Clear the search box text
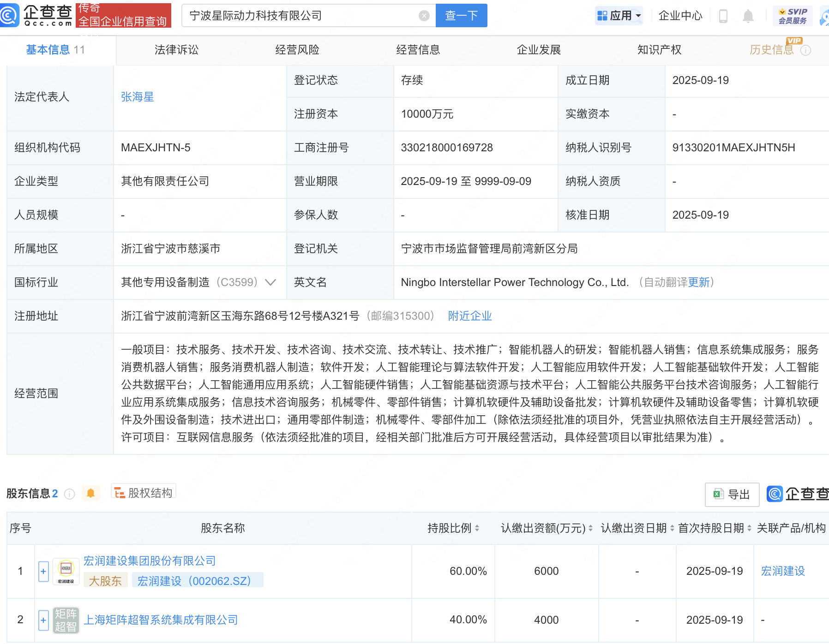 pos(424,16)
